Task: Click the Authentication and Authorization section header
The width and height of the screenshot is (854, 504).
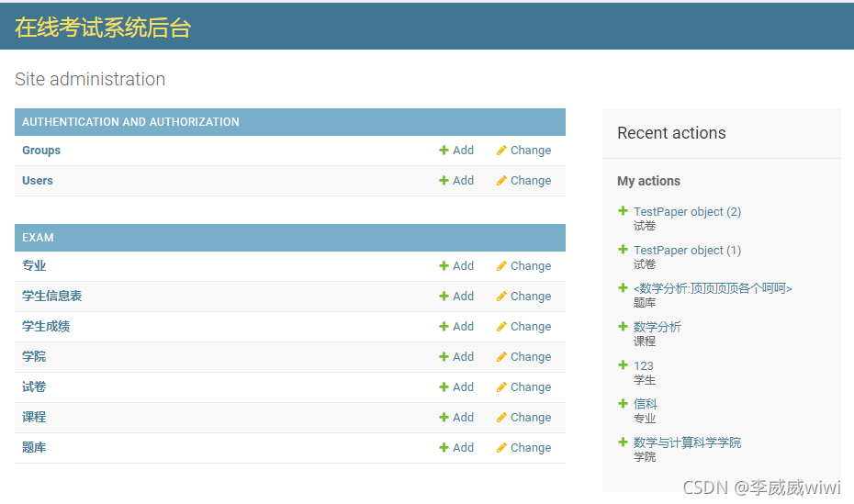Action: point(130,122)
